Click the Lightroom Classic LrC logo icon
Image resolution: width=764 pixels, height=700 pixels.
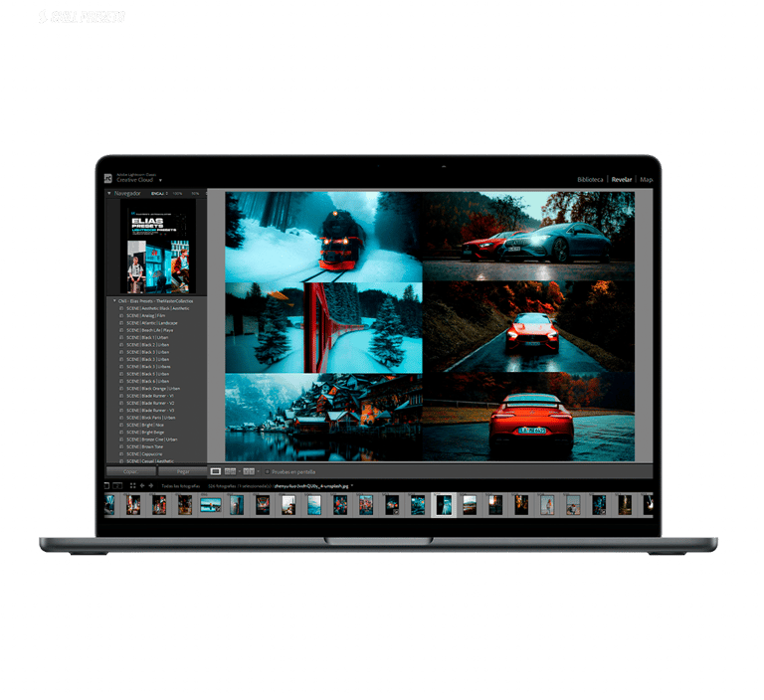click(x=107, y=179)
